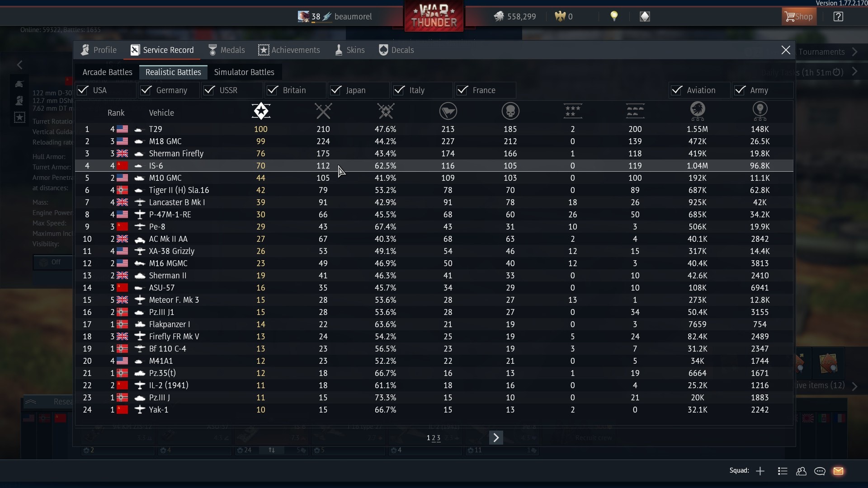Select the Tiger II (H) Sla.16 row

pos(434,190)
